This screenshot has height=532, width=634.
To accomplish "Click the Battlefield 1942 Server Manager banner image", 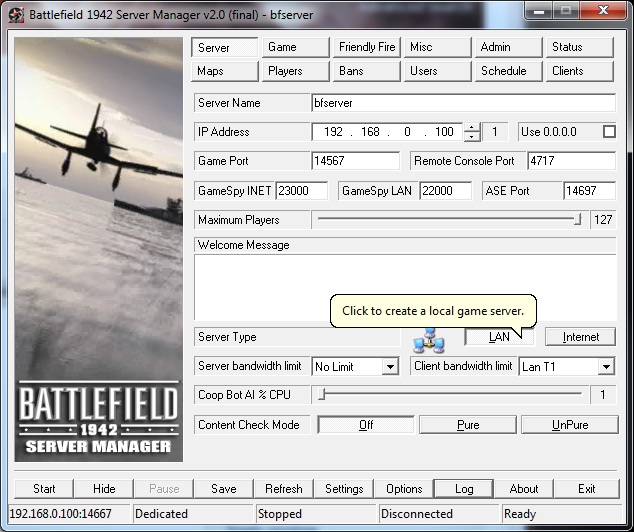I will coord(99,249).
